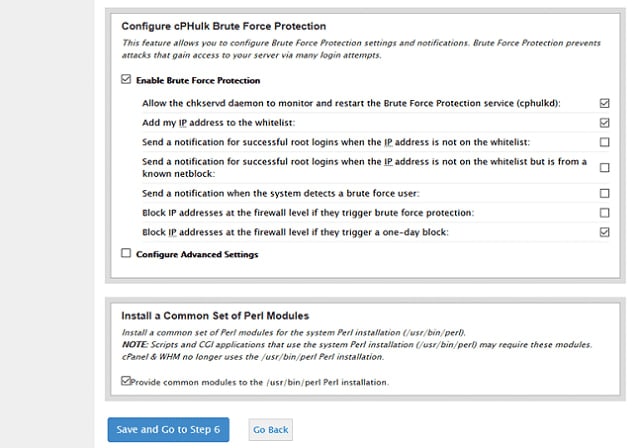Screen dimensions: 640x448
Task: Uncheck firewall block for one-day block checkbox
Action: [604, 232]
